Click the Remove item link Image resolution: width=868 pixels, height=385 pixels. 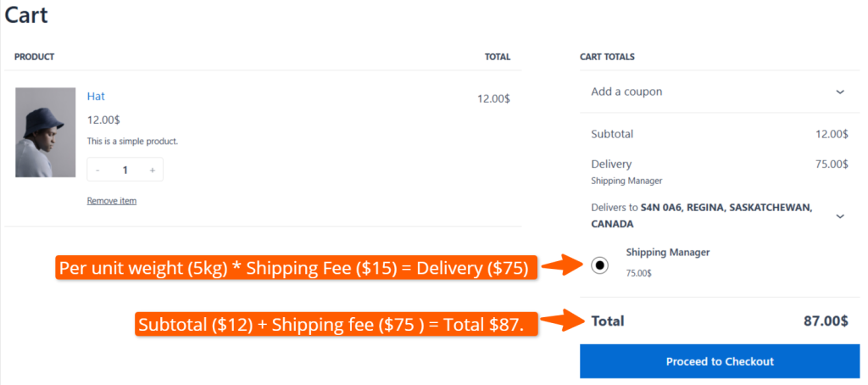point(111,201)
